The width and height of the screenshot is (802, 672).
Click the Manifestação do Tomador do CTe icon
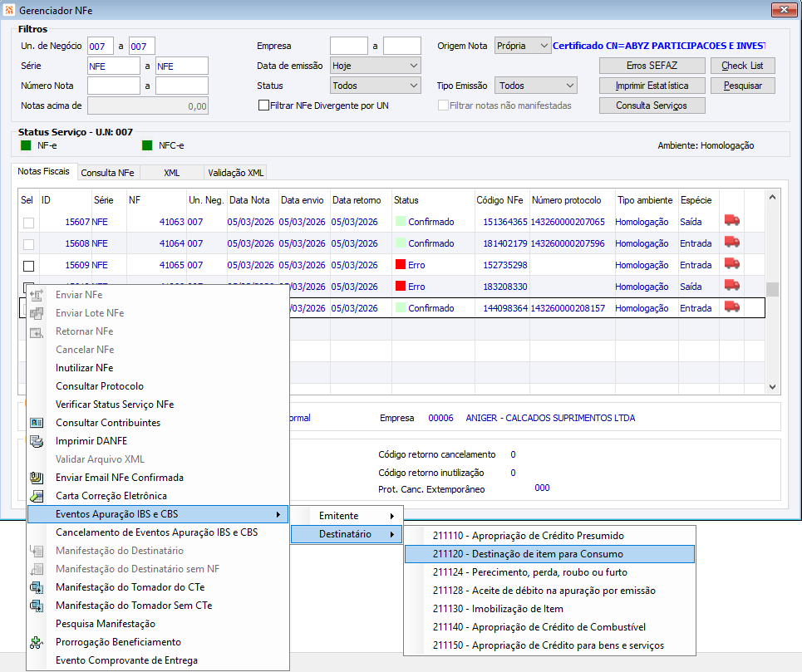(37, 587)
